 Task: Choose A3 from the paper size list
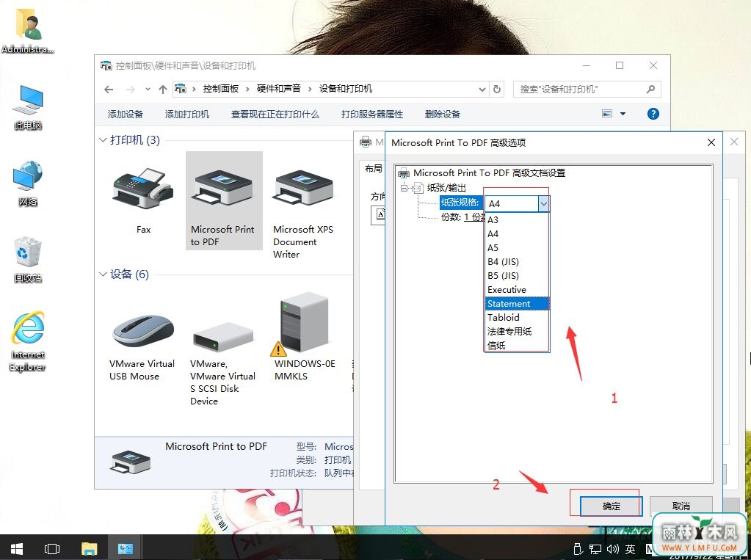click(x=517, y=220)
